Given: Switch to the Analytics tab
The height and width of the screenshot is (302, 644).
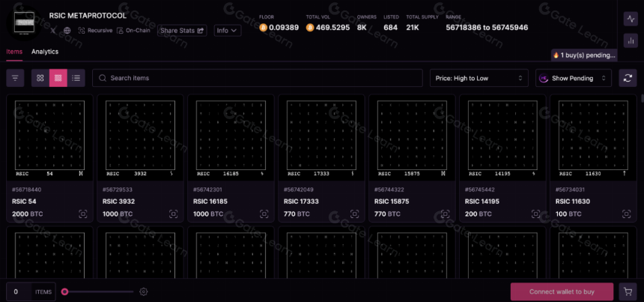Looking at the screenshot, I should point(45,52).
